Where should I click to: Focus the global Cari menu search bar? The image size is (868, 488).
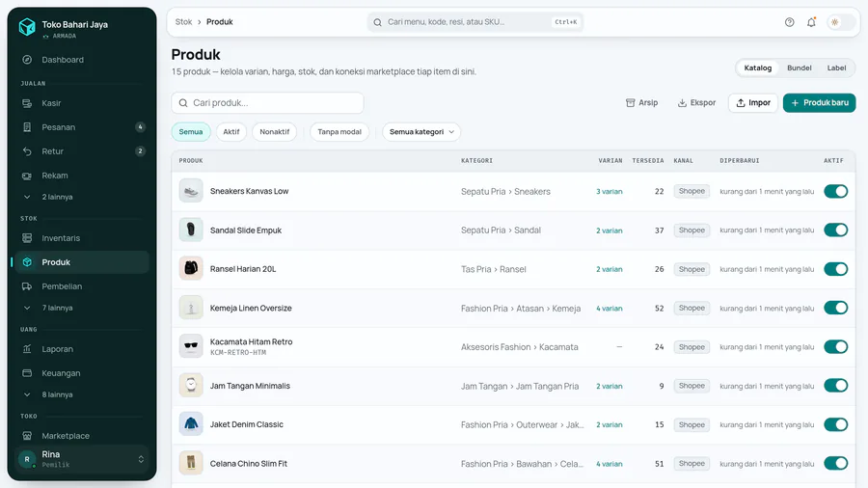[475, 22]
